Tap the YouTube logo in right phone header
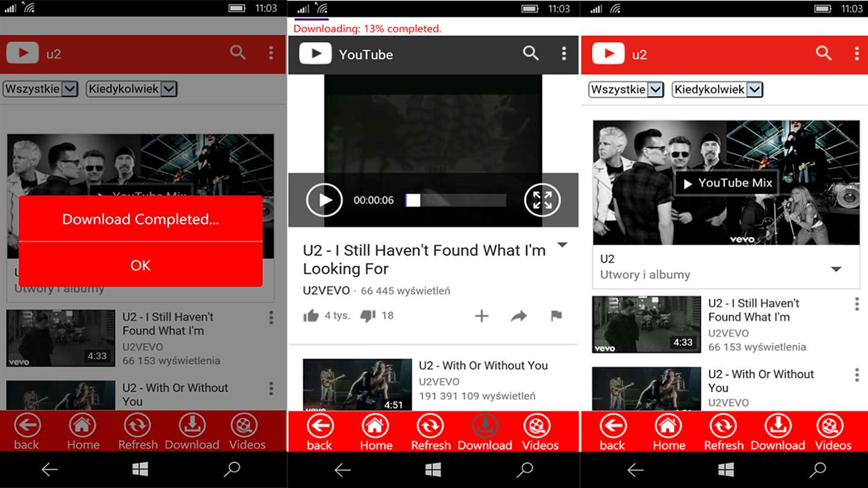868x488 pixels. (x=608, y=54)
